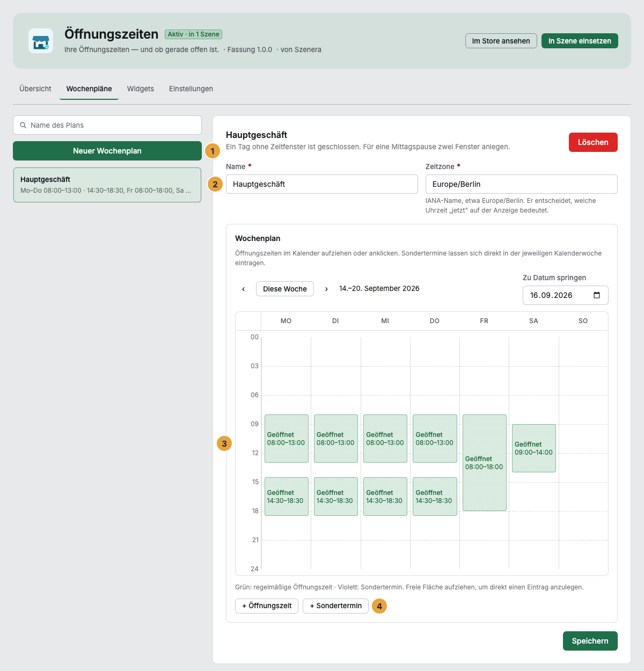The width and height of the screenshot is (644, 671).
Task: Select Saturday's 09:00–14:00 opening block
Action: 534,448
